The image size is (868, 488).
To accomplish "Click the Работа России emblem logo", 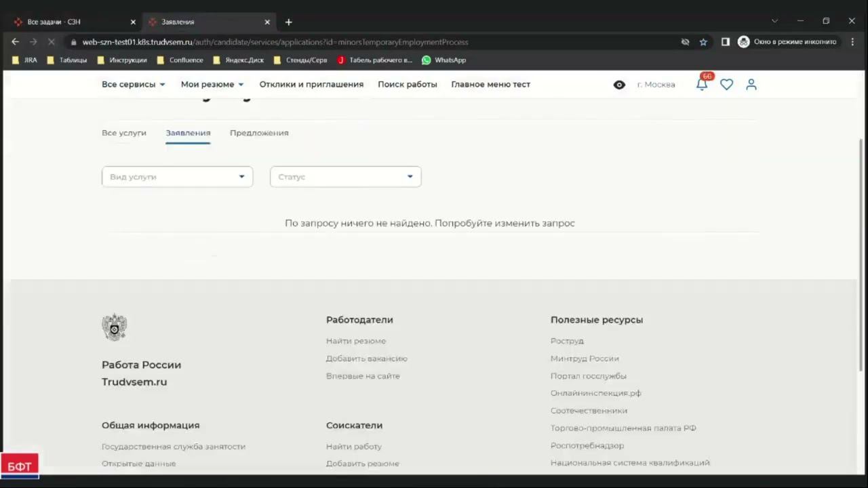I will [x=114, y=327].
